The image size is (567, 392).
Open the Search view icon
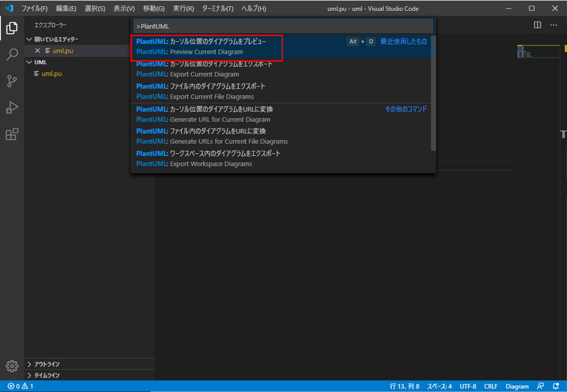coord(12,54)
